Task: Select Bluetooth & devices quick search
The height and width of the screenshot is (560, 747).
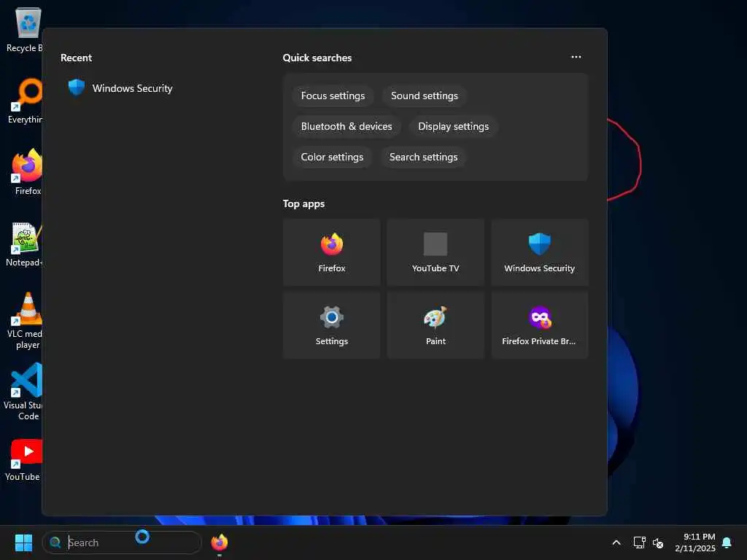Action: coord(347,126)
